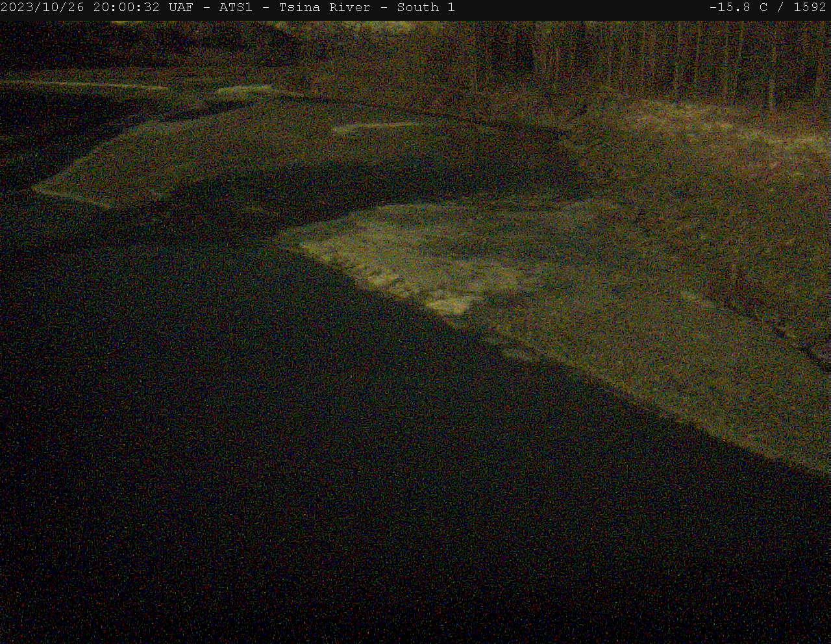Click the temperature reading -15.8 C / 1592
Screen dimensions: 831x644
point(768,8)
